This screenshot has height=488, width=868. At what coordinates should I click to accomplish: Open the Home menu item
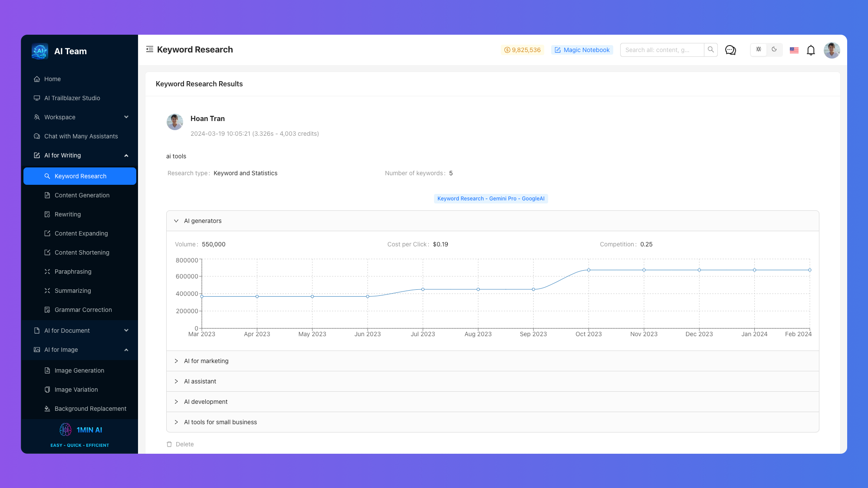click(53, 79)
